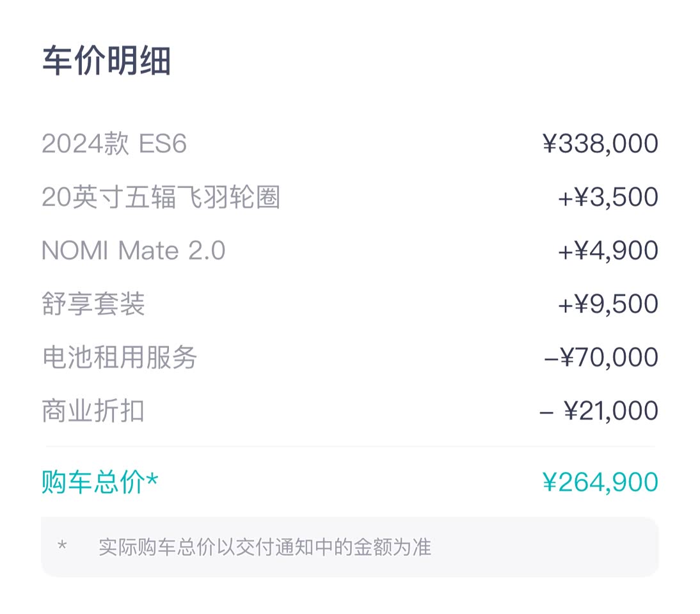The height and width of the screenshot is (614, 700).
Task: Select the 商业折扣 discount label
Action: coord(93,411)
